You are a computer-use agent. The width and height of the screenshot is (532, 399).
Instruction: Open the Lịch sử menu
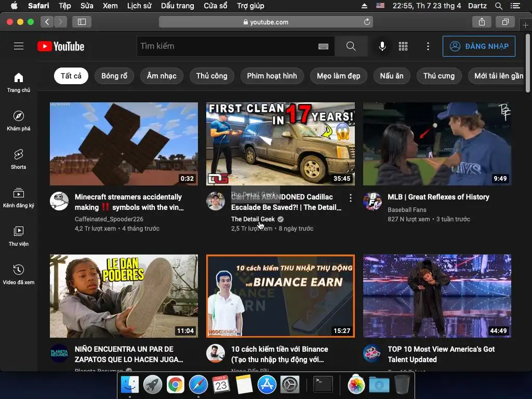139,6
